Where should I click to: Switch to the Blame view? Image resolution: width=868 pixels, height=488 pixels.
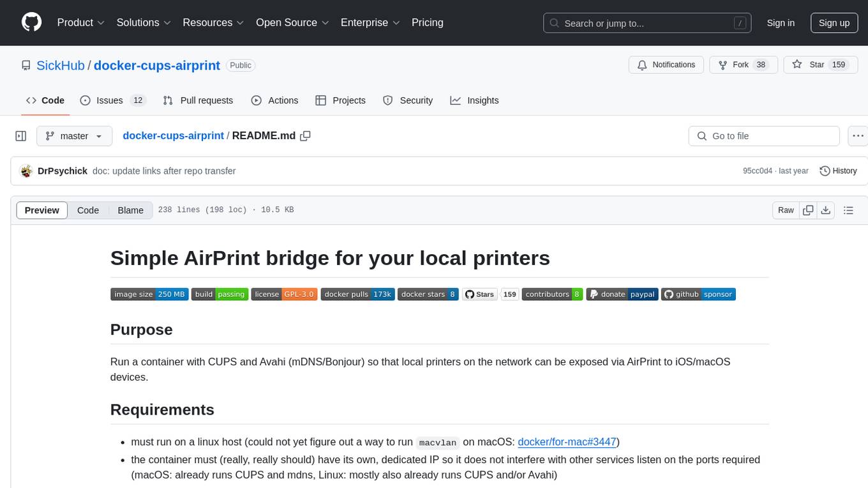(130, 210)
